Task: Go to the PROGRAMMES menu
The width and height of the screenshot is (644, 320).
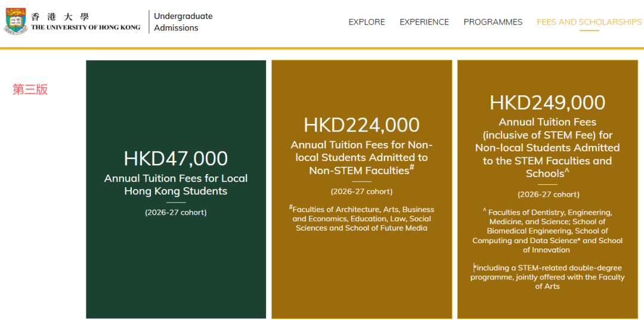Action: coord(493,22)
